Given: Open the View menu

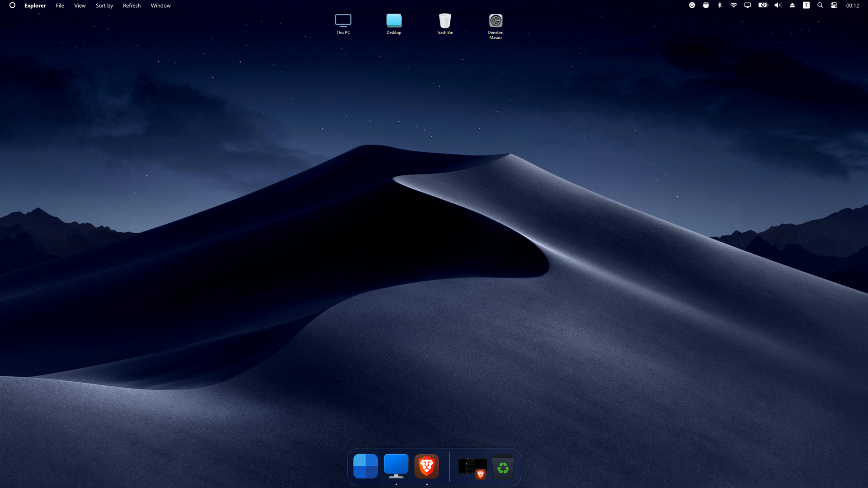Looking at the screenshot, I should point(80,5).
